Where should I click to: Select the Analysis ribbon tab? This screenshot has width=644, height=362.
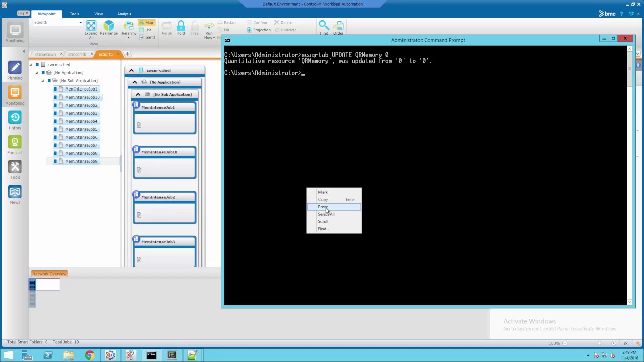(x=124, y=14)
